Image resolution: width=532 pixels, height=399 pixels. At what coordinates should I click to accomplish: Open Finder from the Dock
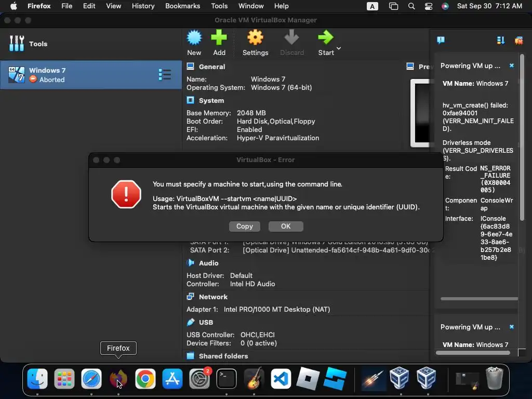(x=37, y=378)
